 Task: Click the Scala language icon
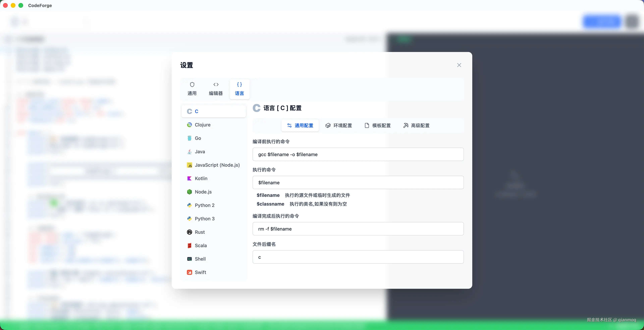(189, 245)
